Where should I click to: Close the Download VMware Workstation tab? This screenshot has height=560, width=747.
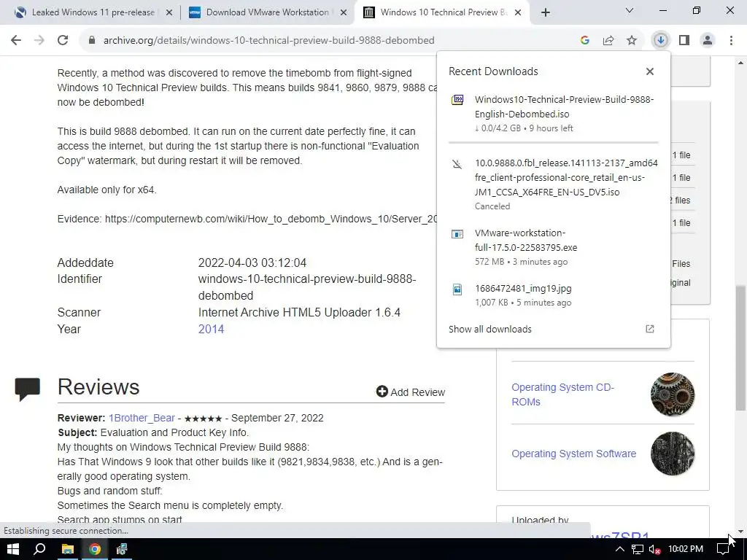coord(344,13)
